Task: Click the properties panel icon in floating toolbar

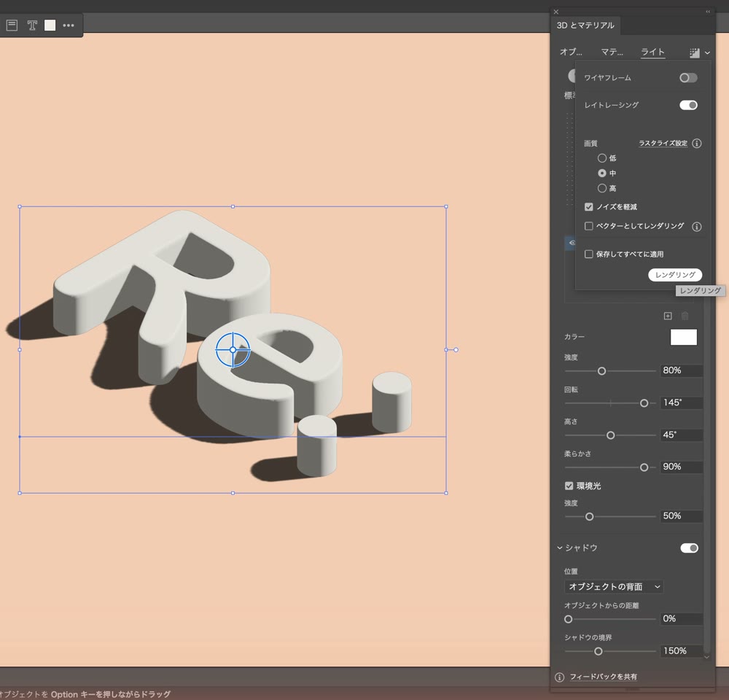Action: pos(12,25)
